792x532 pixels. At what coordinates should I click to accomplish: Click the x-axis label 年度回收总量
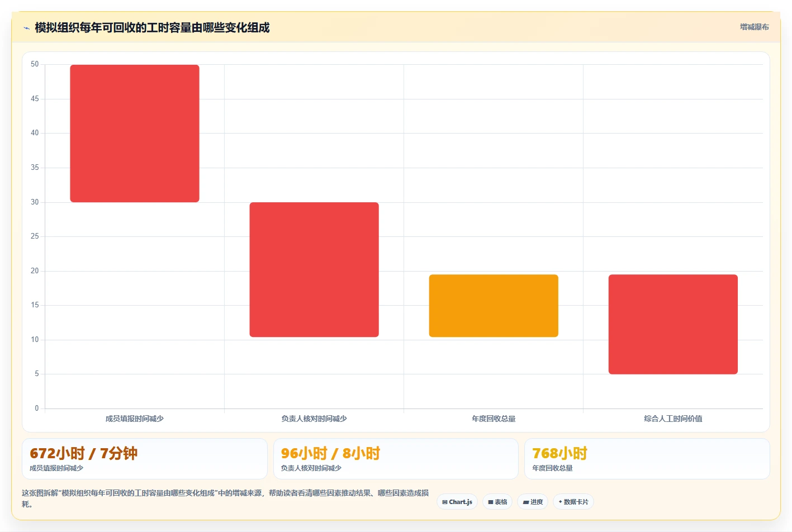(x=494, y=419)
